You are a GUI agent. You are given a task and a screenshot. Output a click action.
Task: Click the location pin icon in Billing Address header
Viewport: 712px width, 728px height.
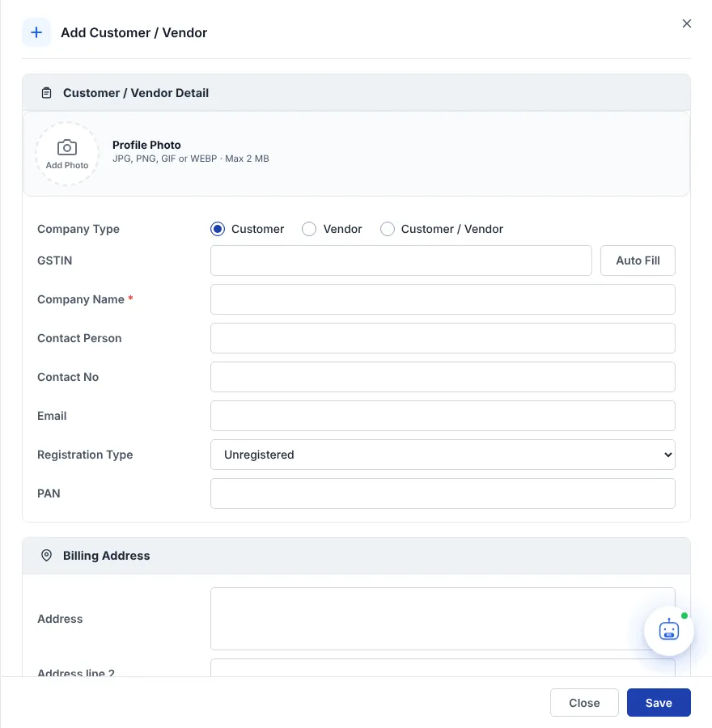click(x=46, y=555)
